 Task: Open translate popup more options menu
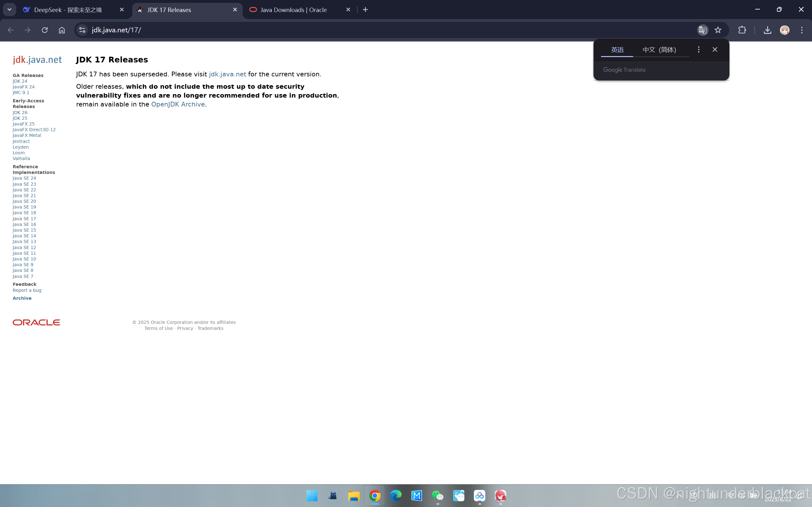point(698,50)
